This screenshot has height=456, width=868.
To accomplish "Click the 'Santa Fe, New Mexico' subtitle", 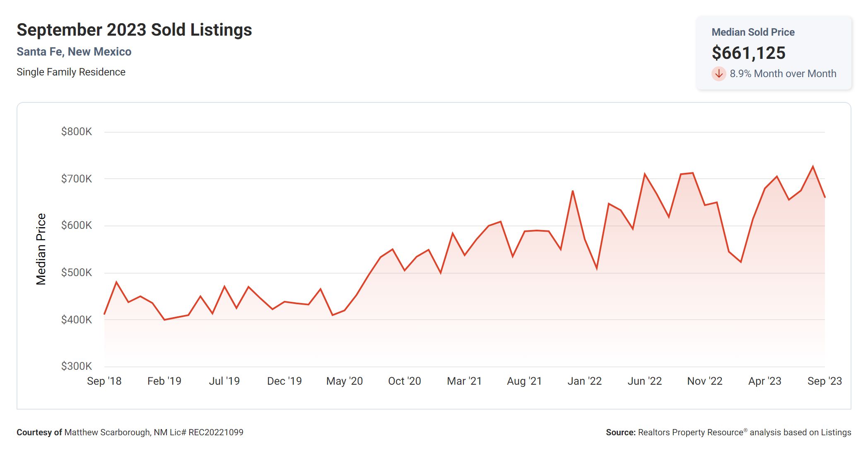I will click(74, 52).
